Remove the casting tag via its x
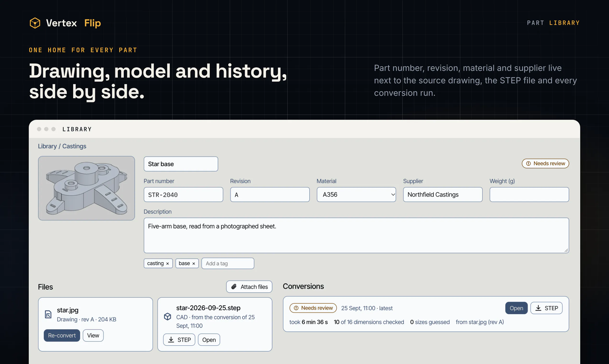 [x=167, y=263]
